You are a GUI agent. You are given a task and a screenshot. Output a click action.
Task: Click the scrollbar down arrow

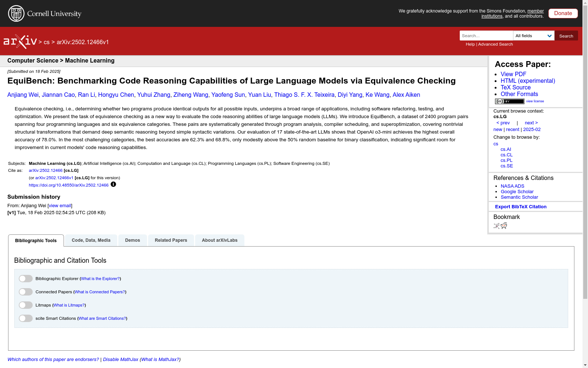coord(585,365)
